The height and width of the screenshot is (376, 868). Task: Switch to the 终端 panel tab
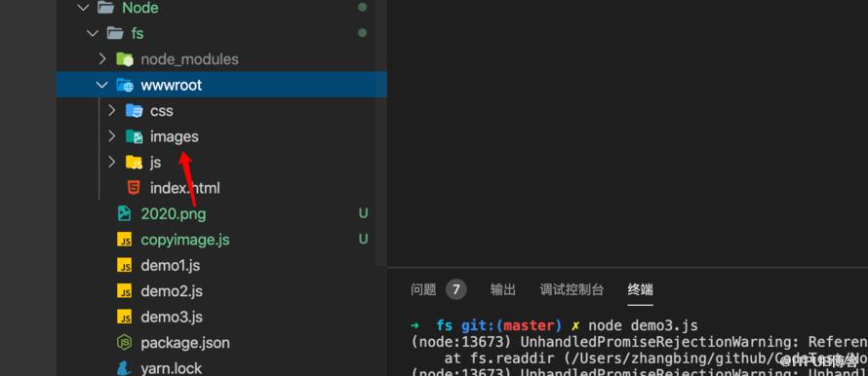point(641,289)
